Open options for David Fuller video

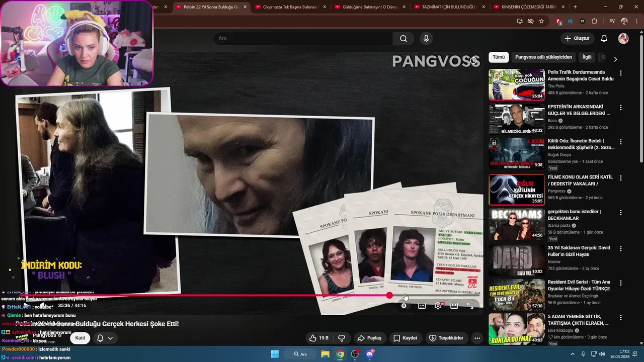point(621,249)
